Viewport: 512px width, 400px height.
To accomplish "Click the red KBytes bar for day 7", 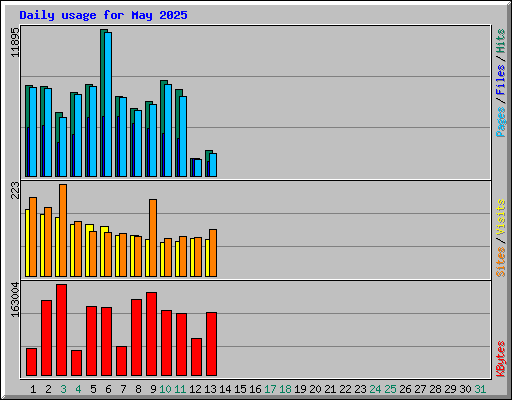I will [122, 361].
